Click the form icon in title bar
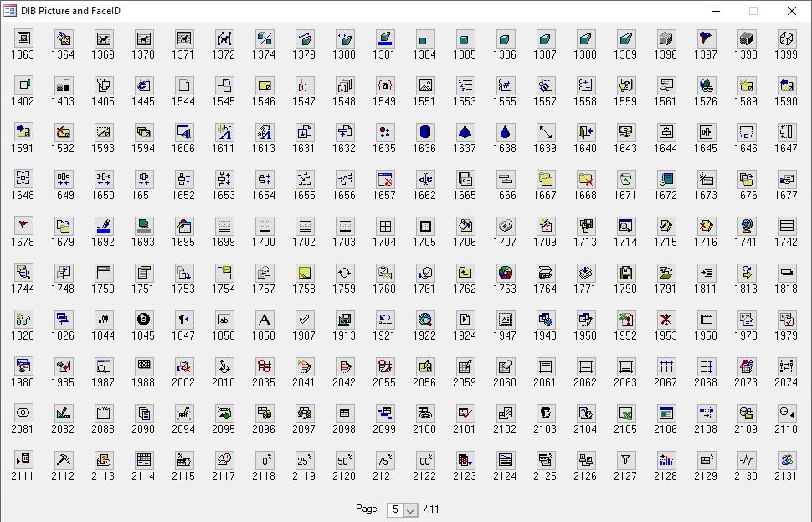The width and height of the screenshot is (812, 522). [10, 10]
